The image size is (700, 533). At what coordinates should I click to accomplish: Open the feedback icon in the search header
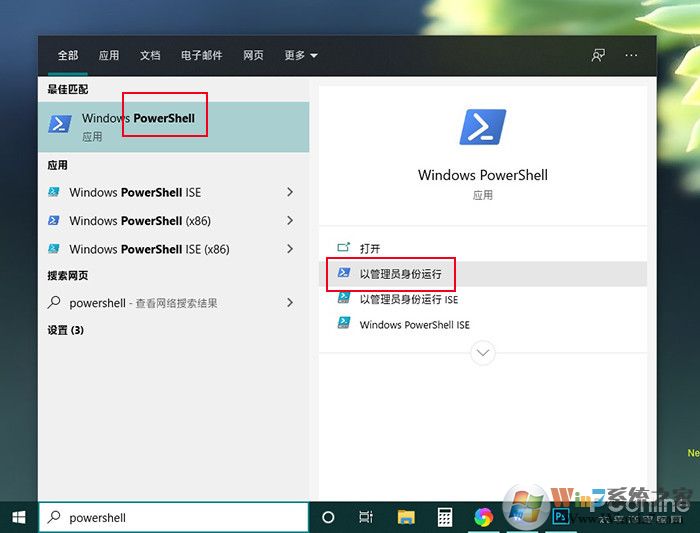(x=598, y=55)
